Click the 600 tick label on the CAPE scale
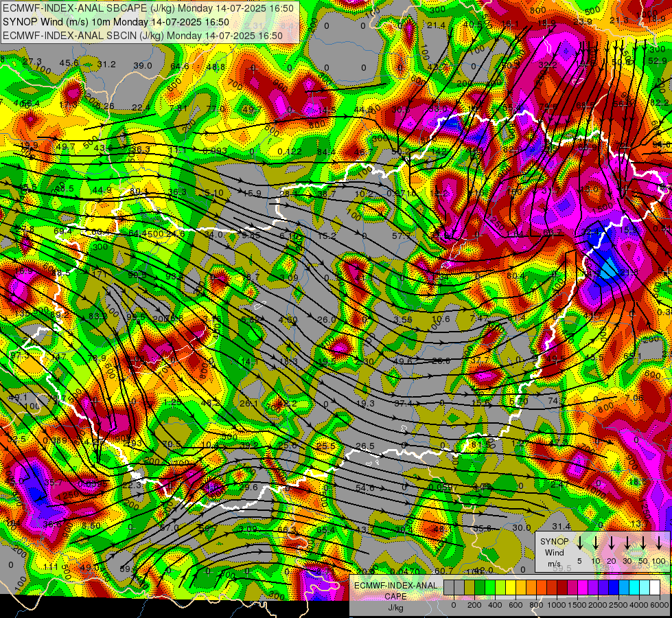This screenshot has width=672, height=618. (x=515, y=605)
